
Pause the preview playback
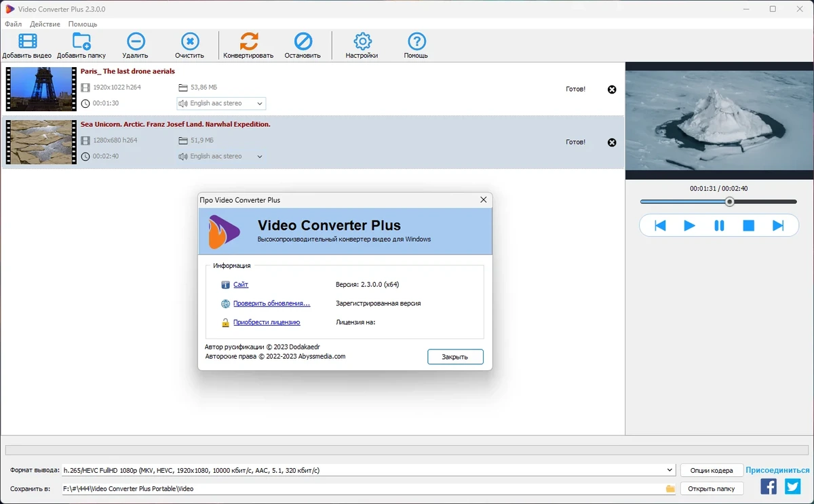click(x=719, y=226)
